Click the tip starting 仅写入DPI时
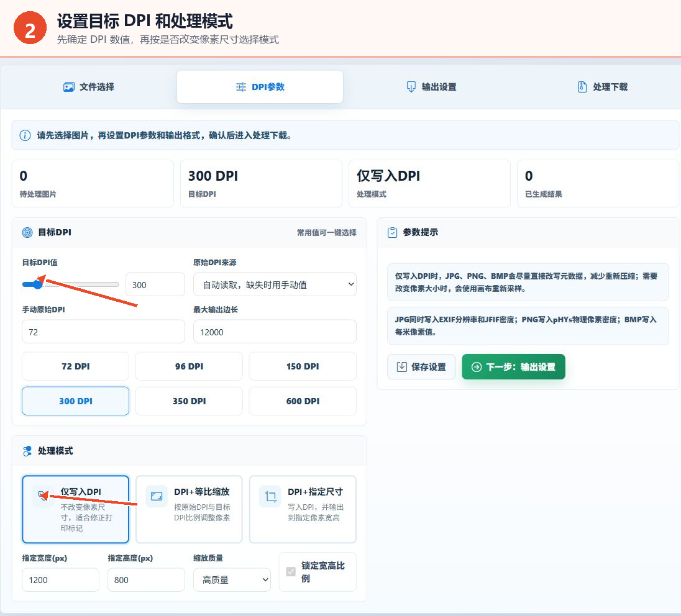681x616 pixels. pos(528,282)
